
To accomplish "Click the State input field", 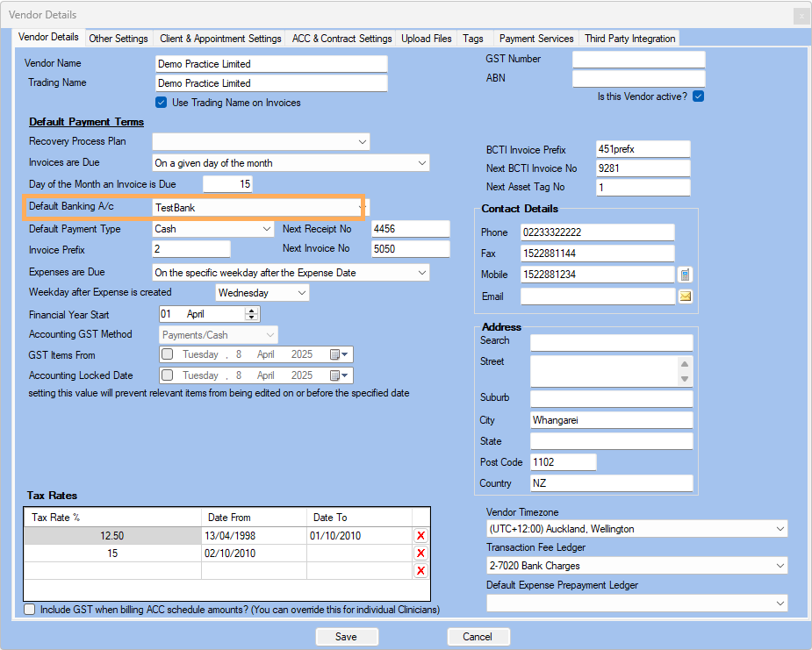I will click(612, 441).
